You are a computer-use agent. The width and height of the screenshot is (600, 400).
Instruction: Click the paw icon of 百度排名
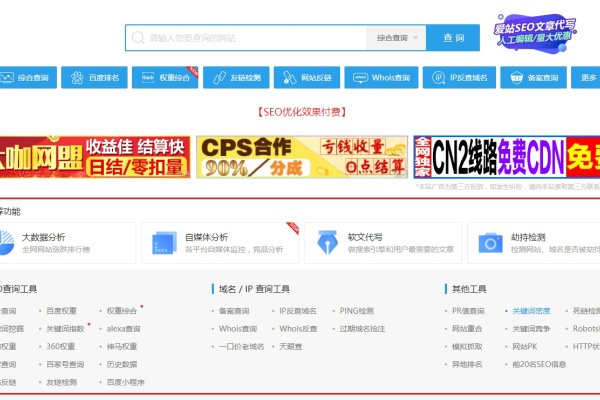77,78
